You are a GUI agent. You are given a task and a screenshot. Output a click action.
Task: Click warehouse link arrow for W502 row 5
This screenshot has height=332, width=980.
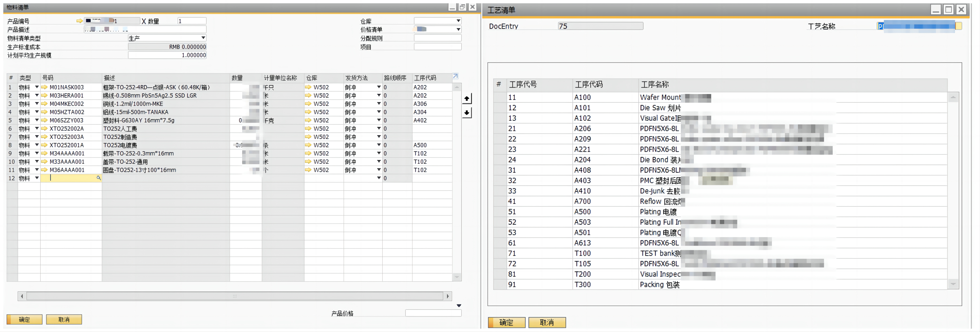(308, 120)
